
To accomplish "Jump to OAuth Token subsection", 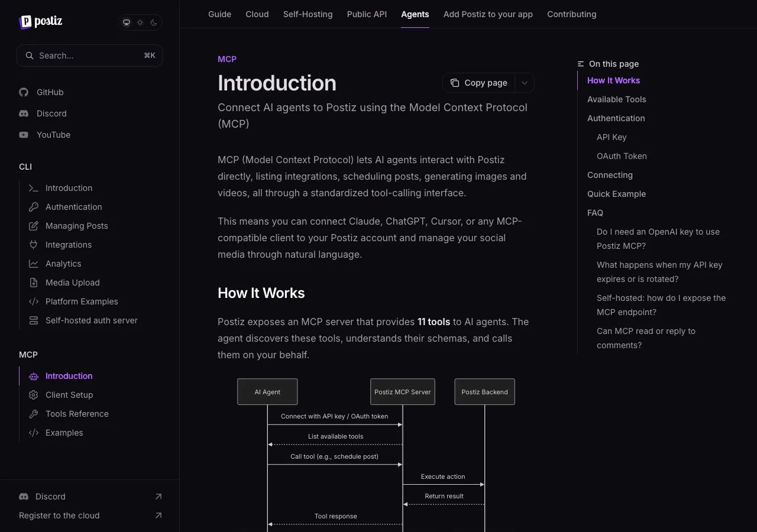I will point(622,156).
